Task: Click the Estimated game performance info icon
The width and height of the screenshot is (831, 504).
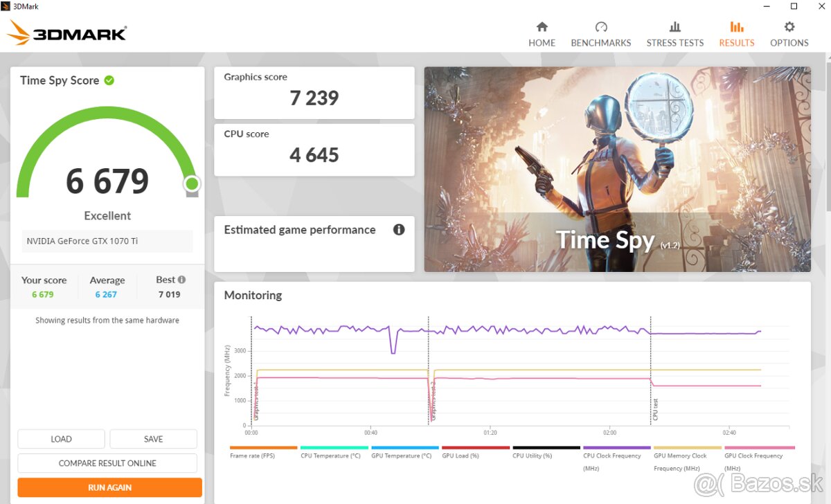Action: point(399,230)
